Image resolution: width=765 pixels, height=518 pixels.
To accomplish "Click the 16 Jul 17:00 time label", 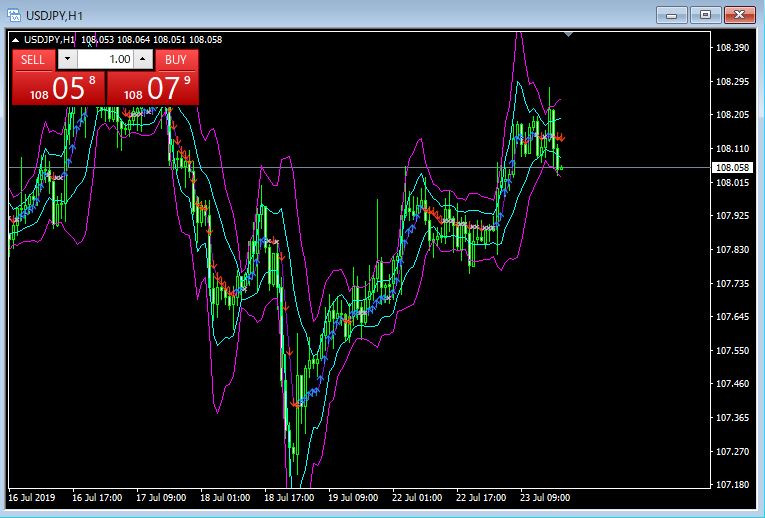I will (97, 498).
